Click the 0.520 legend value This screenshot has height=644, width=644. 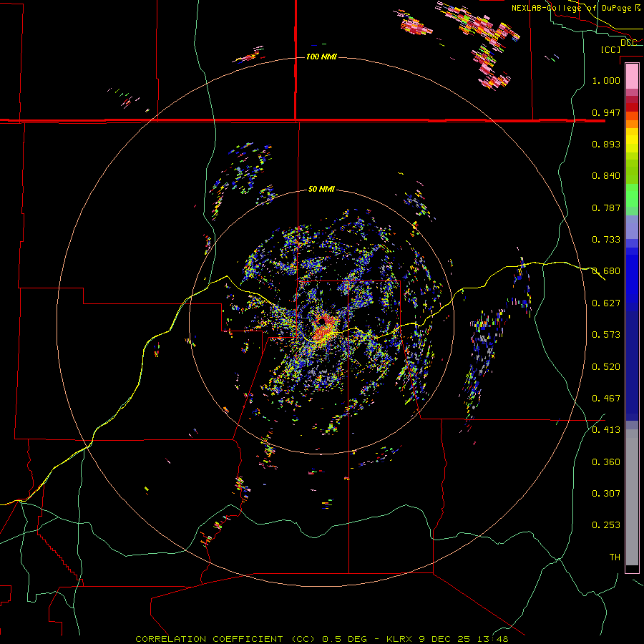606,367
